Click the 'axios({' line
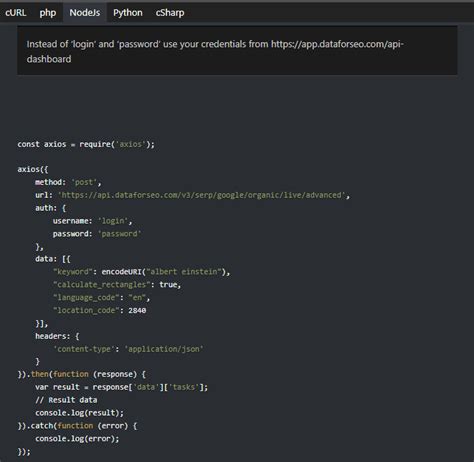This screenshot has width=474, height=462. (33, 169)
